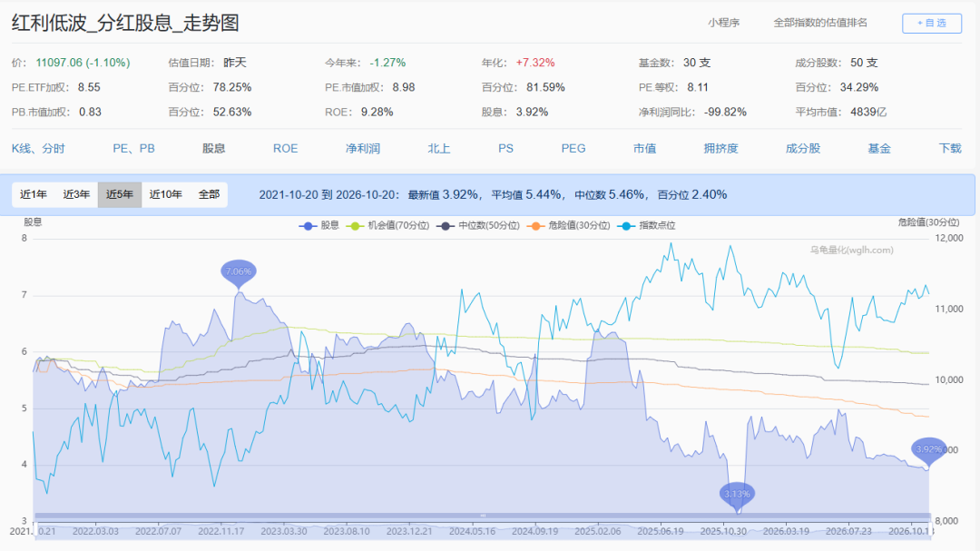Select the 近5年 time range
980x551 pixels.
tap(120, 194)
